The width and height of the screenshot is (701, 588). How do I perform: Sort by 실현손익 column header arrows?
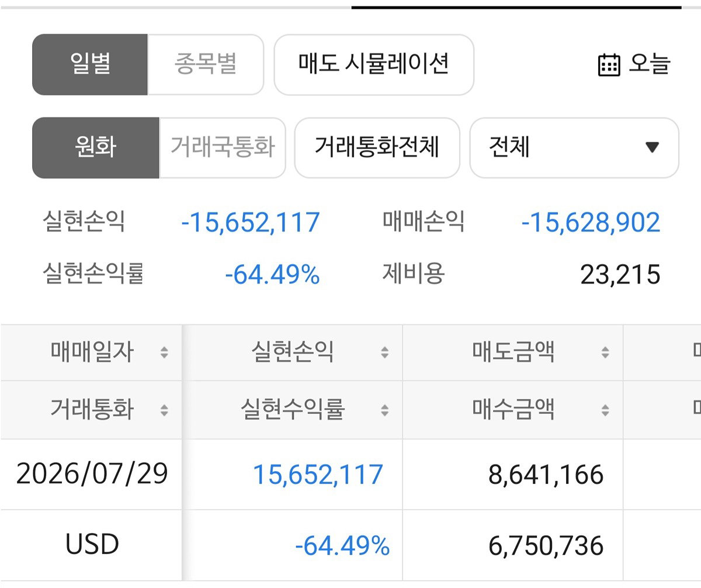384,352
